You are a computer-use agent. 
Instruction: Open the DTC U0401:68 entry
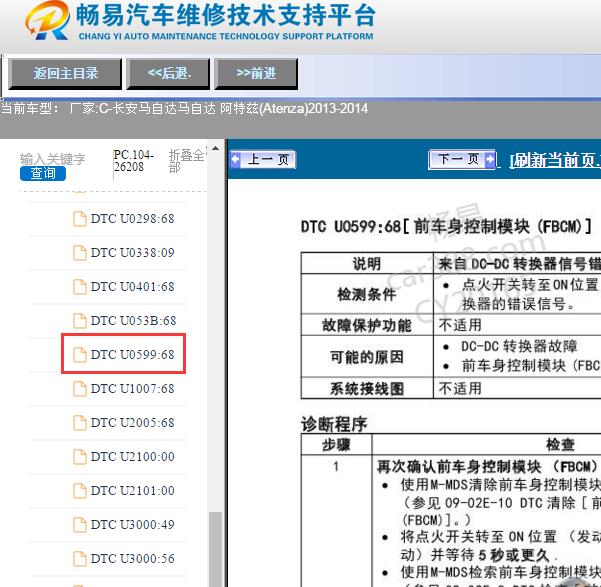132,287
